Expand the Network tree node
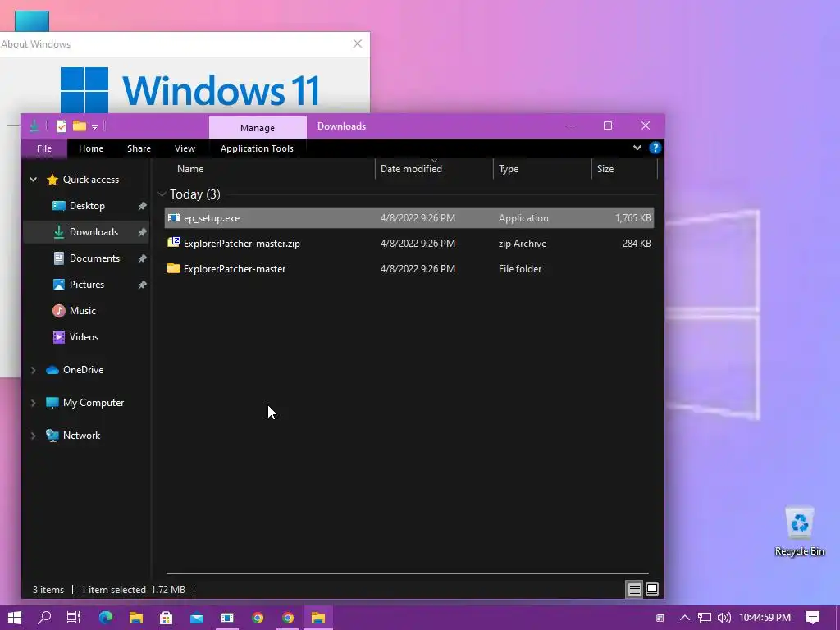Viewport: 840px width, 630px height. (33, 436)
